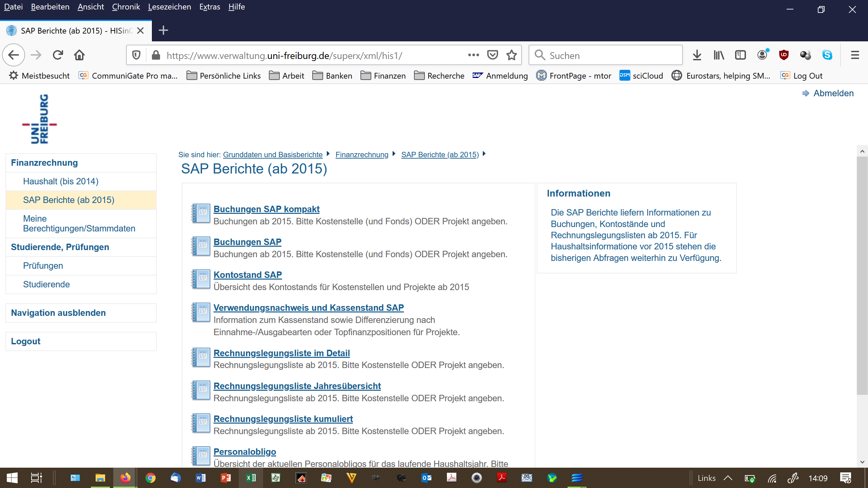Expand the Arbeit bookmark folder
The image size is (868, 488).
coord(287,76)
